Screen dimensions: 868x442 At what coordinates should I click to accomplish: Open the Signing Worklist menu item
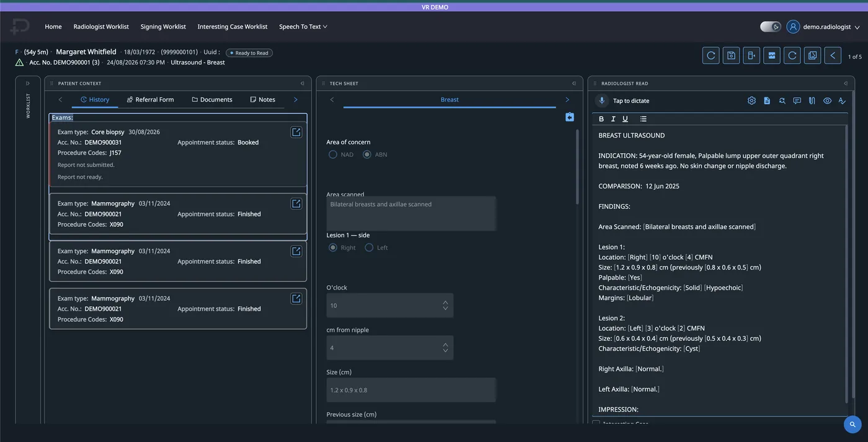coord(163,27)
